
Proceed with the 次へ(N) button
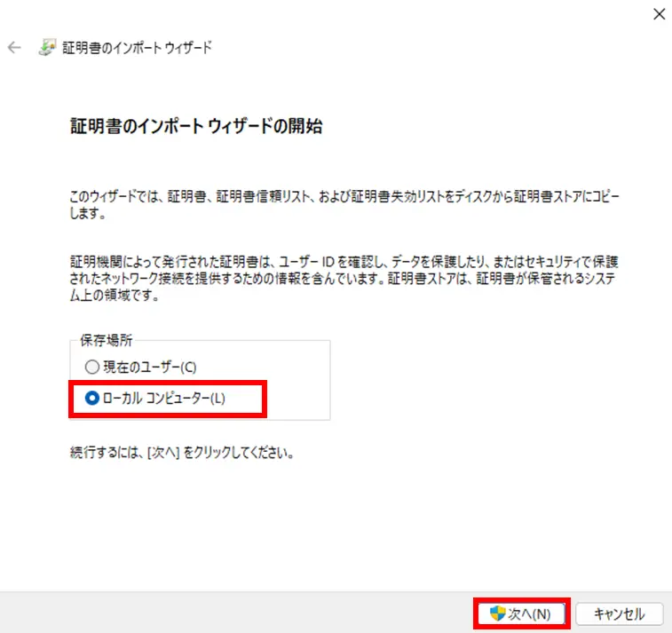[x=522, y=613]
